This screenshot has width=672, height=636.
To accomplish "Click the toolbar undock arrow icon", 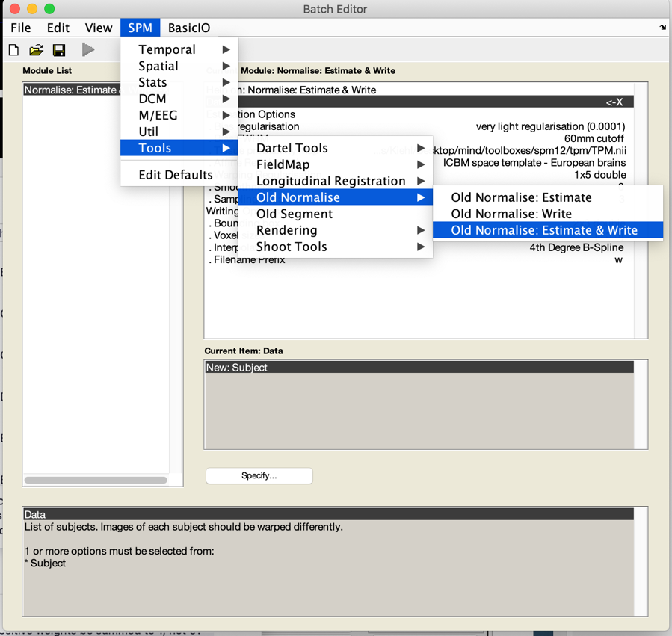I will pyautogui.click(x=662, y=28).
